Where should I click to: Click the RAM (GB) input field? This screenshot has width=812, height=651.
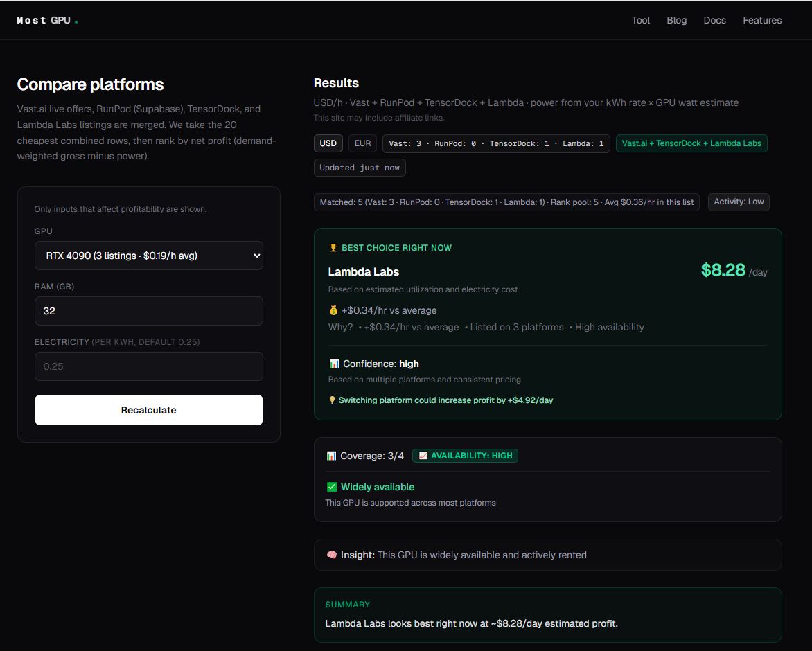tap(149, 311)
